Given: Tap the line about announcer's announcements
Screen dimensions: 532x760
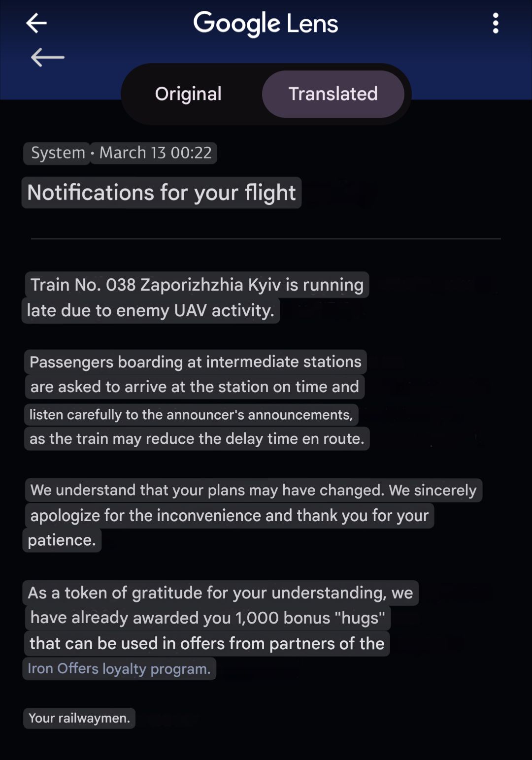Looking at the screenshot, I should pyautogui.click(x=191, y=415).
